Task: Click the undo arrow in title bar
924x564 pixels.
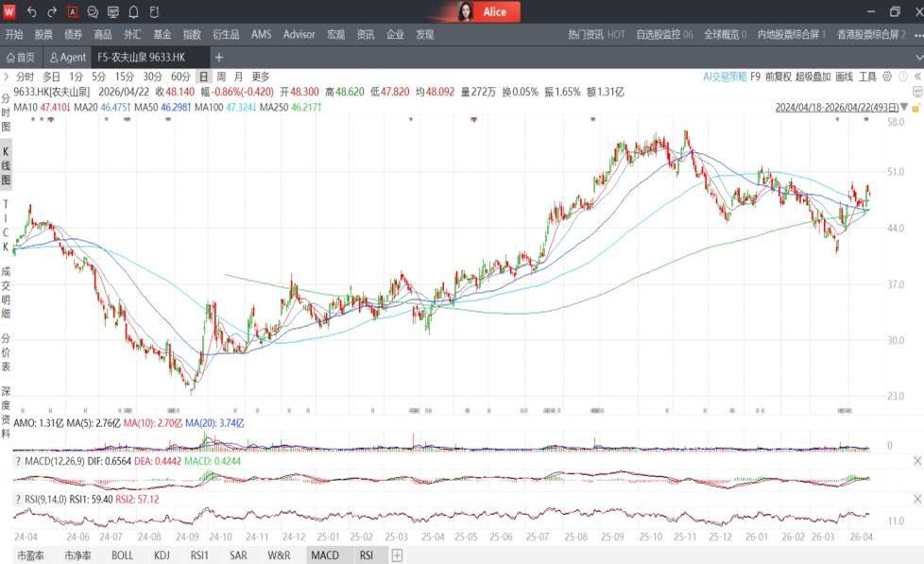Action: pos(31,12)
